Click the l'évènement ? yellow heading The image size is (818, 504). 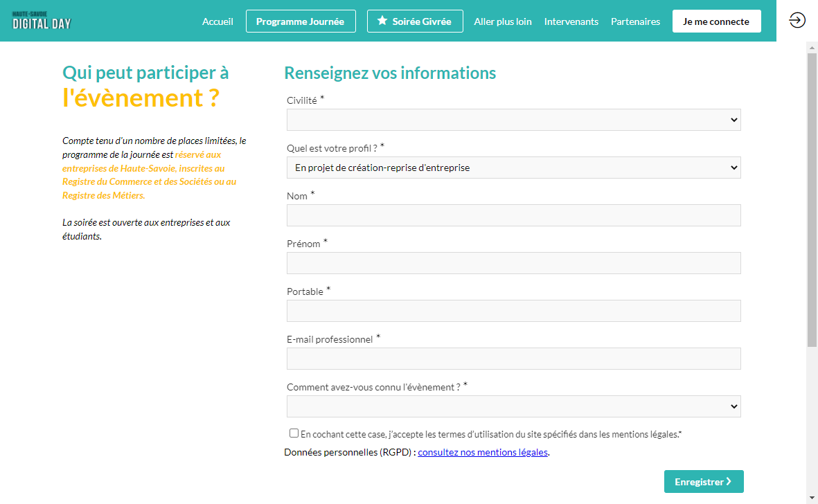(x=141, y=98)
